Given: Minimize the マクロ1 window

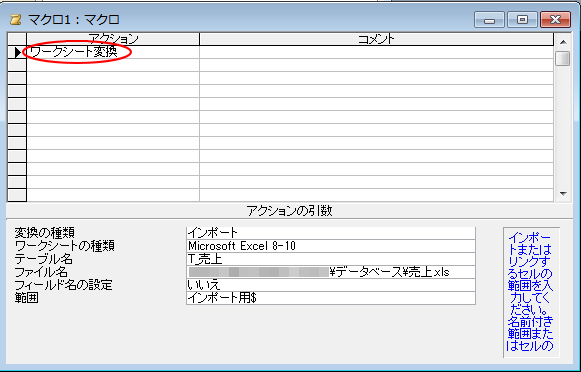Looking at the screenshot, I should [489, 20].
